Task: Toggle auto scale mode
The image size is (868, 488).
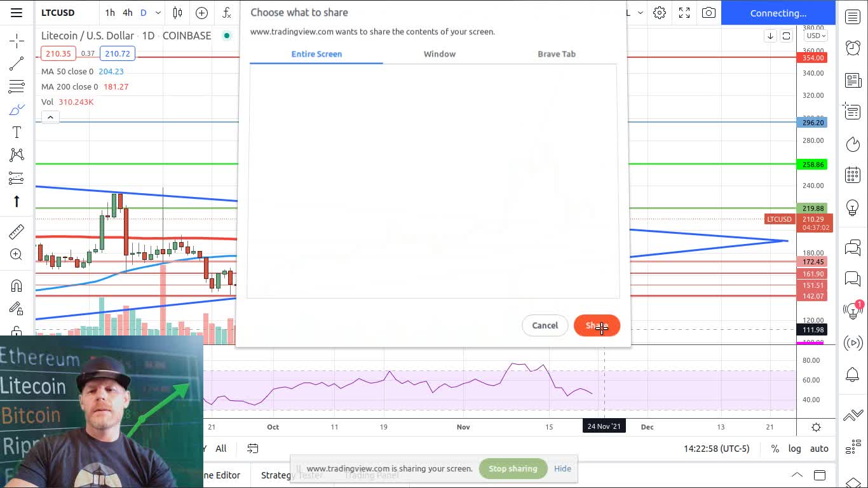Action: pos(819,449)
